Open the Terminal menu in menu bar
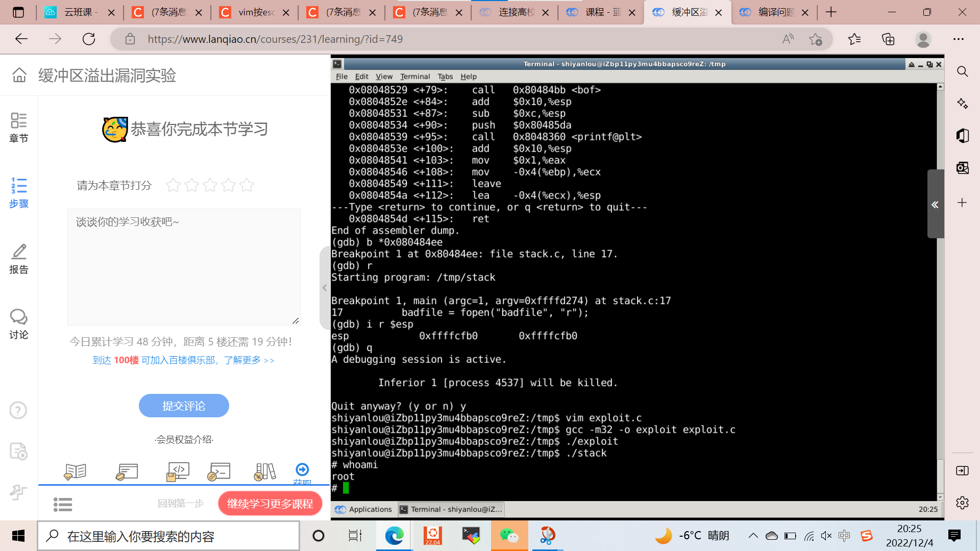Viewport: 980px width, 551px height. 414,77
